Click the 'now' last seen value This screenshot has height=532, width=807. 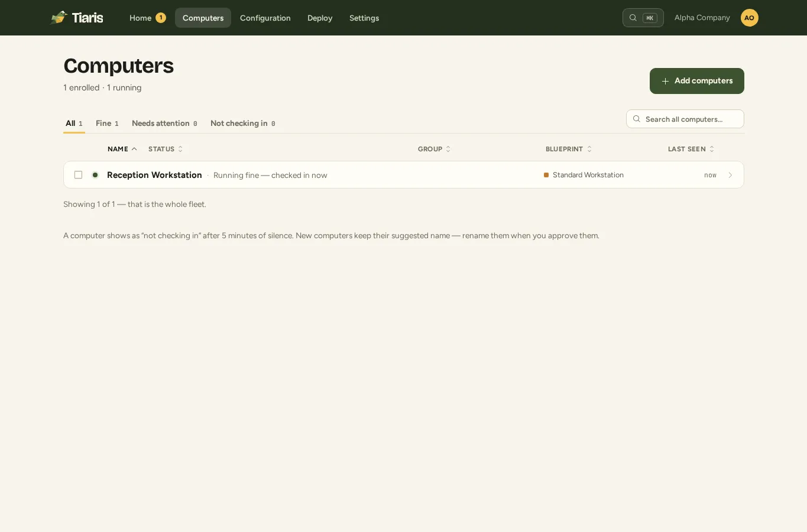tap(710, 175)
